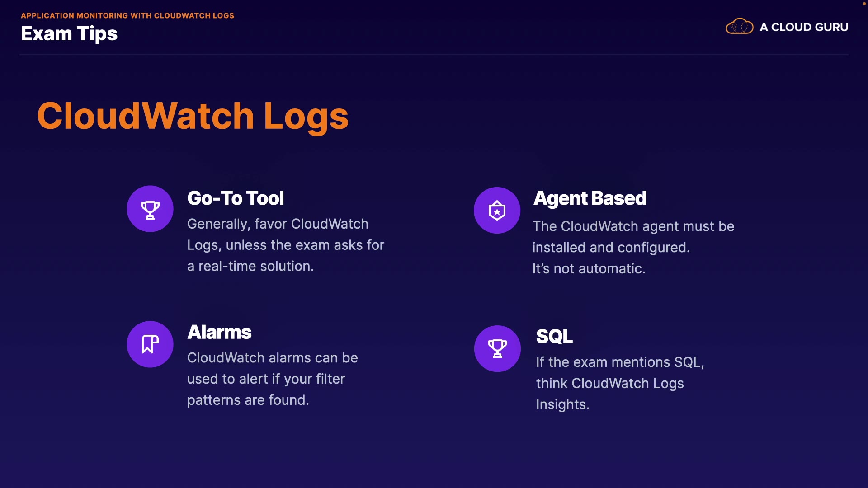868x488 pixels.
Task: Click the trophy icon beside Go-To Tool
Action: (x=150, y=209)
